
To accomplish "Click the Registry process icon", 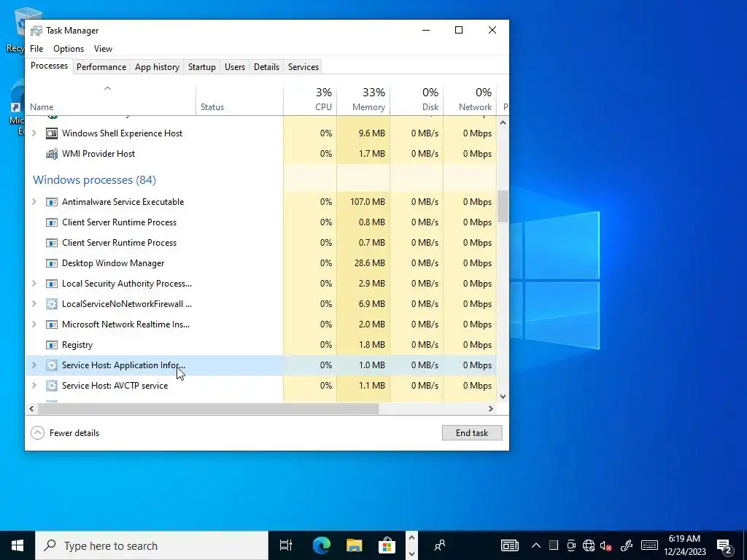I will (x=52, y=345).
